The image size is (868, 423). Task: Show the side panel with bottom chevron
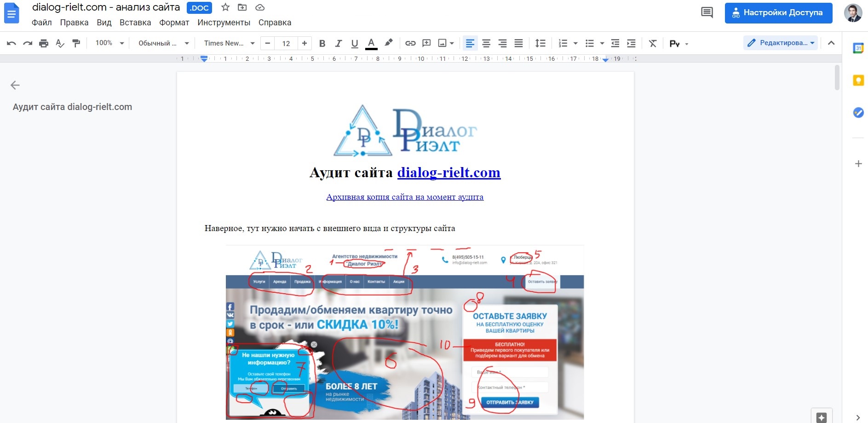coord(858,417)
